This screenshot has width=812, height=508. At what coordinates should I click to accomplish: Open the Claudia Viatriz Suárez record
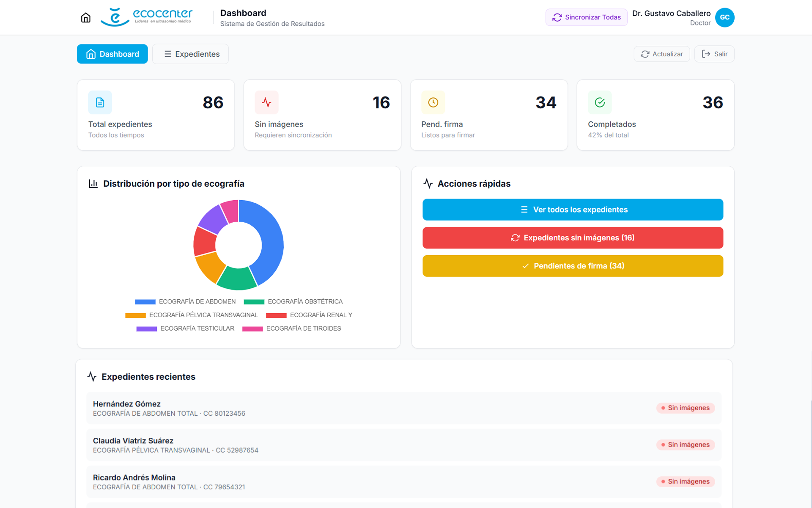click(x=404, y=445)
